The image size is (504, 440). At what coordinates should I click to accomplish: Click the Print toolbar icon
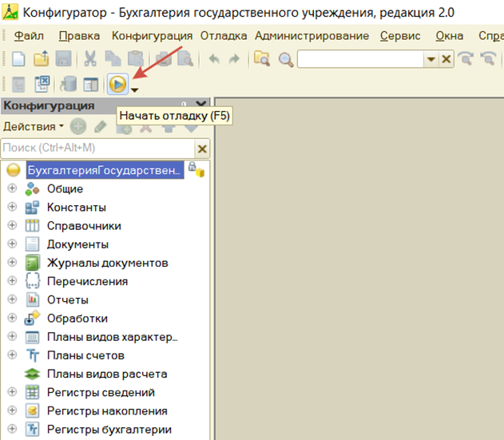point(164,59)
